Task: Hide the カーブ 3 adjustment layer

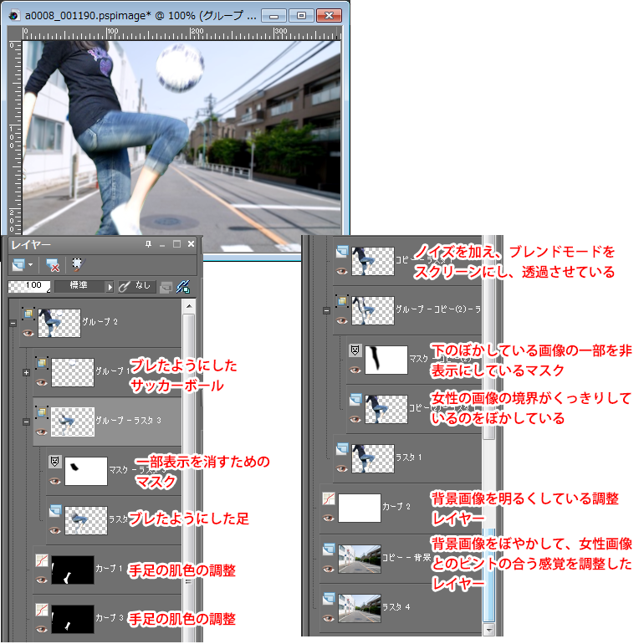Action: tap(42, 629)
